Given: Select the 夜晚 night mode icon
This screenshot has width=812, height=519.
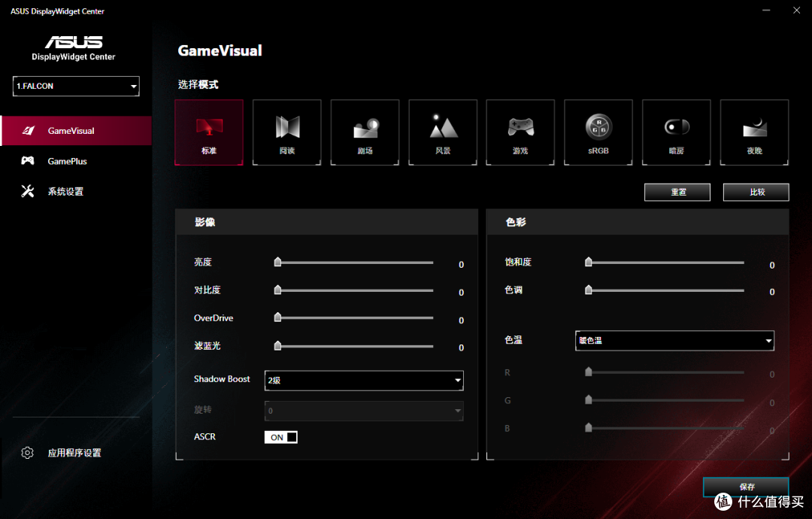Looking at the screenshot, I should (755, 132).
